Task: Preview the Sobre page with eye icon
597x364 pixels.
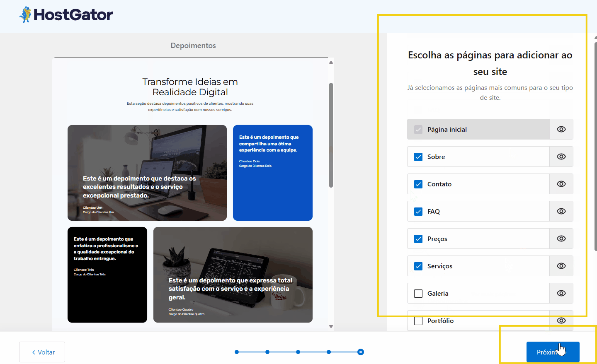Action: click(561, 157)
